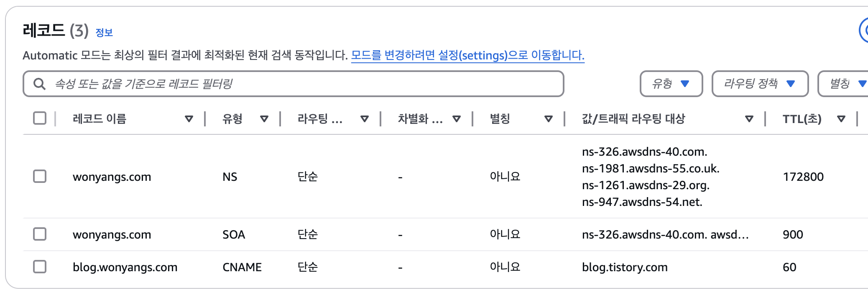The width and height of the screenshot is (868, 298).
Task: Check the wonyangs.com NS record checkbox
Action: tap(40, 177)
